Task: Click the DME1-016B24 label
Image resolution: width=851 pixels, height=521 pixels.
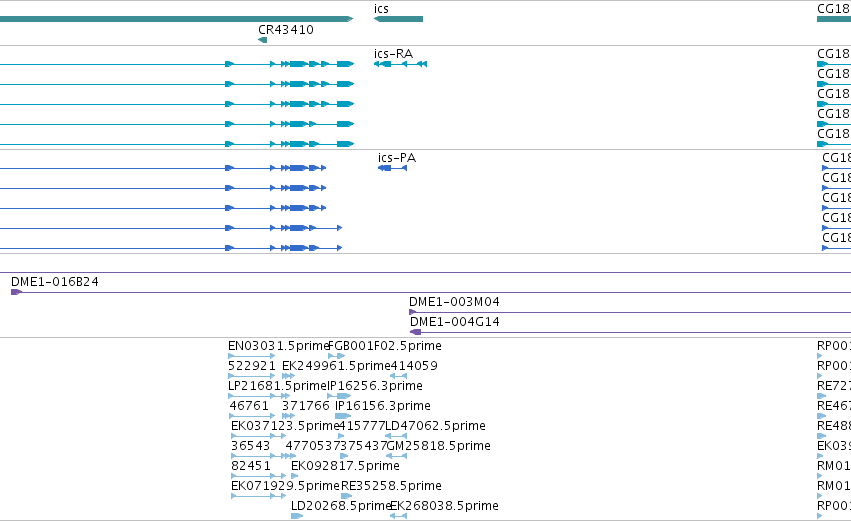Action: pos(55,282)
